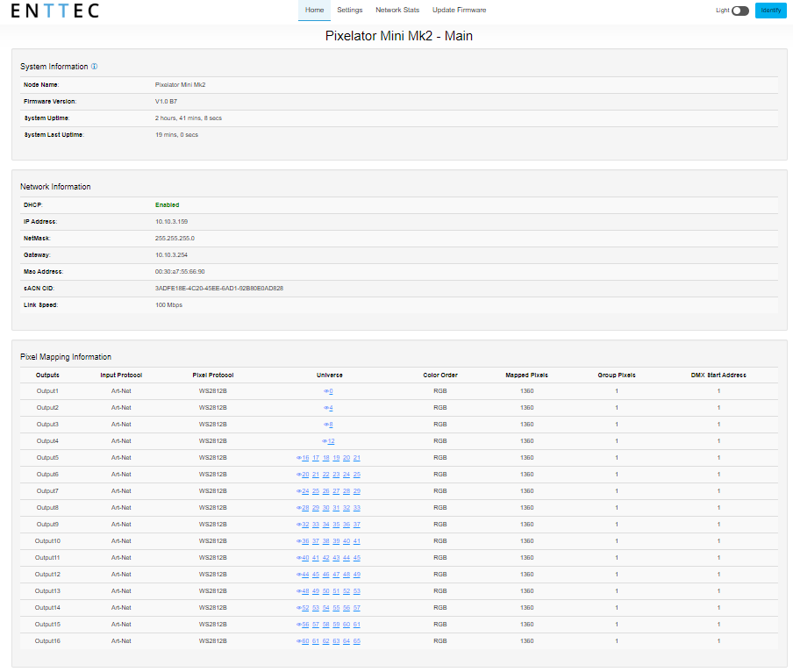Click the eye icon in Output4 row
This screenshot has width=793, height=672.
point(325,441)
